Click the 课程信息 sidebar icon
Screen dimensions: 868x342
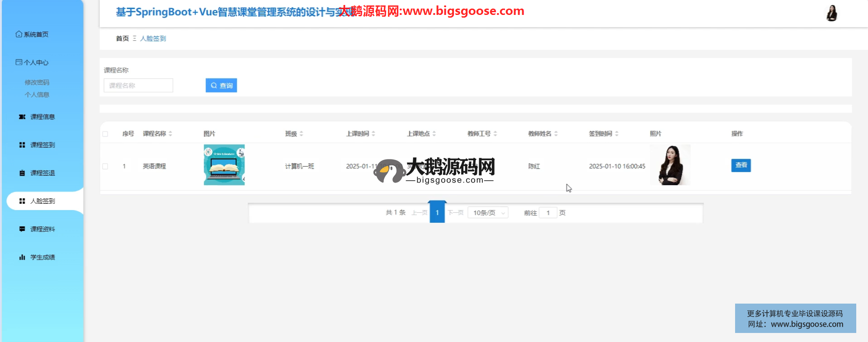tap(22, 117)
